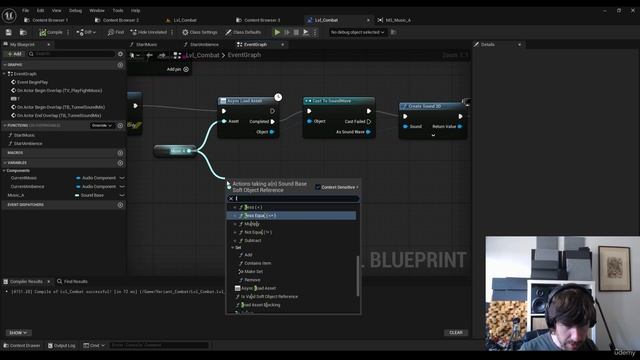Click the add new macro plus icon
The image size is (640, 360).
click(x=120, y=153)
